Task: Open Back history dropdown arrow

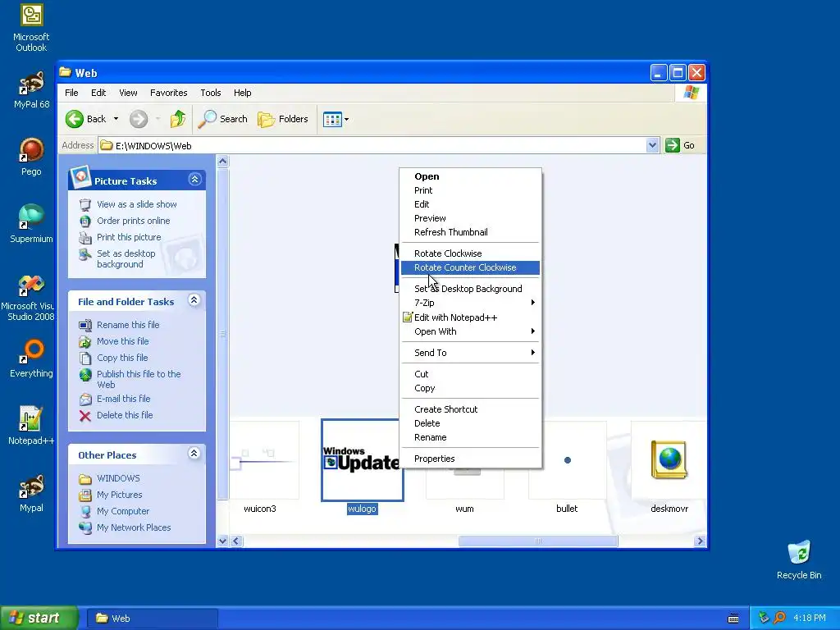Action: [116, 119]
